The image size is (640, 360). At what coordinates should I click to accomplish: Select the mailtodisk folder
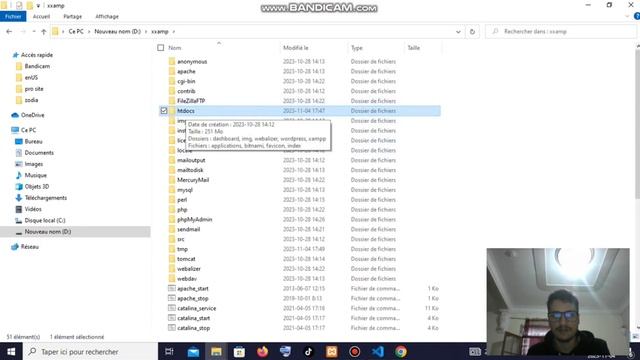(190, 170)
